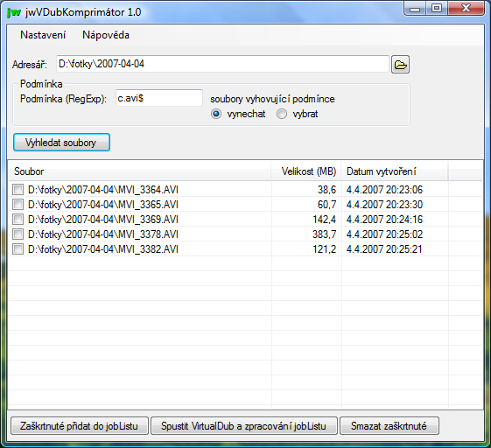The image size is (491, 448).
Task: Check the box for MVI_3364.AVI
Action: click(18, 189)
